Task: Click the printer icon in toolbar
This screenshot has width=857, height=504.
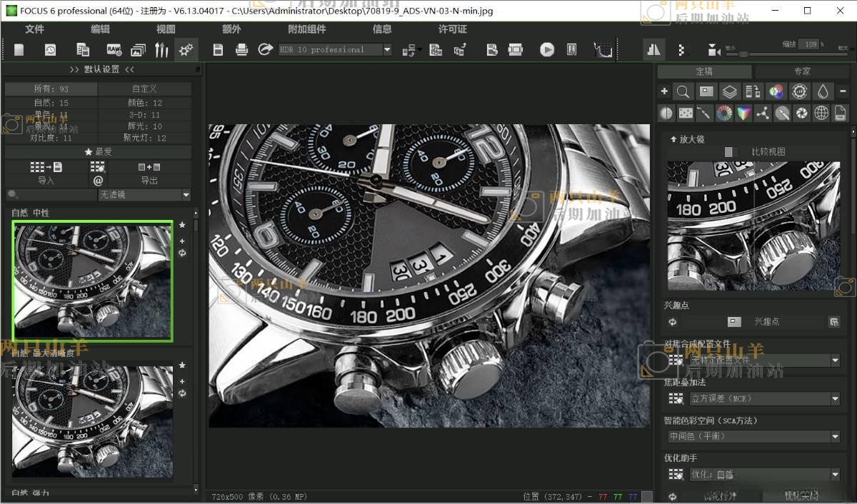Action: click(242, 49)
